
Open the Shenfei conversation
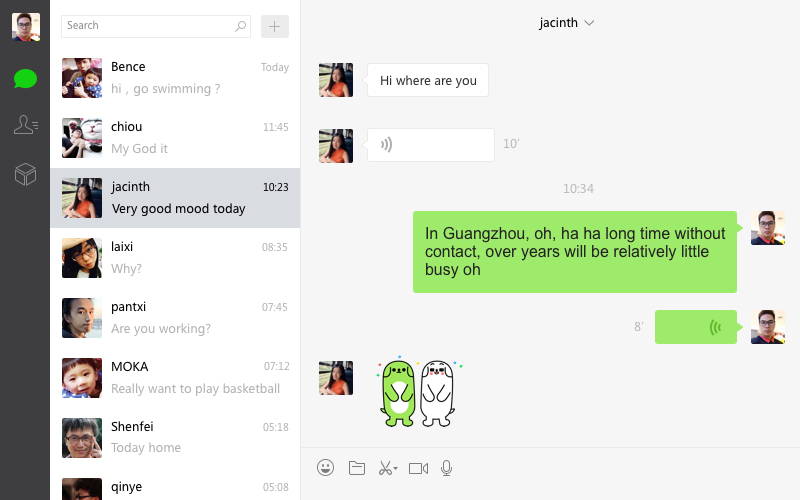(175, 438)
